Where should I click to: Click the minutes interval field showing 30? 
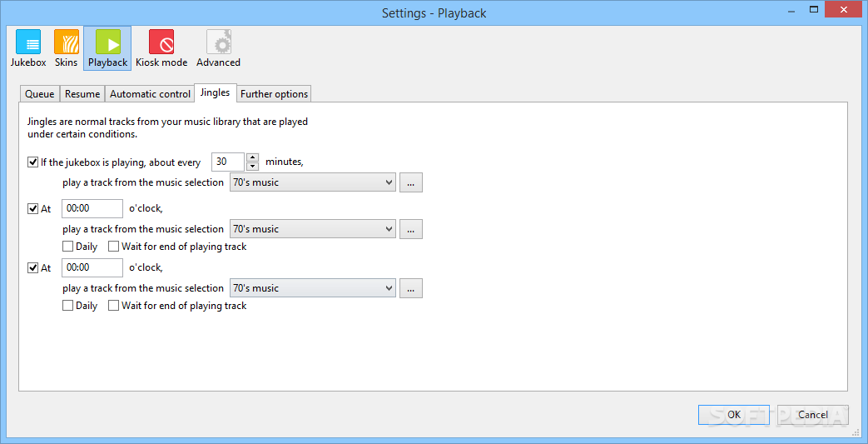pyautogui.click(x=228, y=162)
